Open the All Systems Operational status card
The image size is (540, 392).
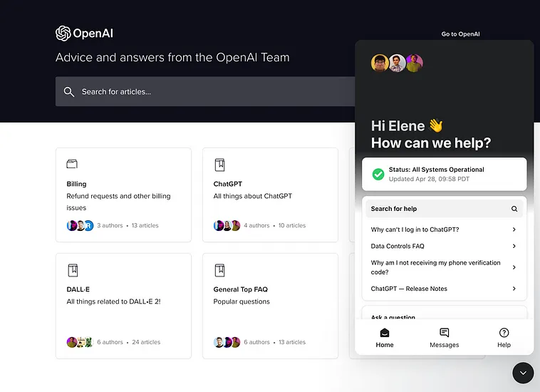444,174
